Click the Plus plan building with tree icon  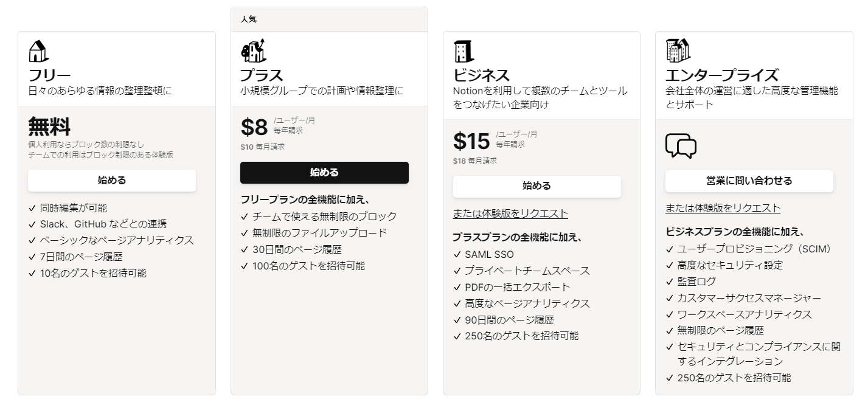tap(253, 51)
